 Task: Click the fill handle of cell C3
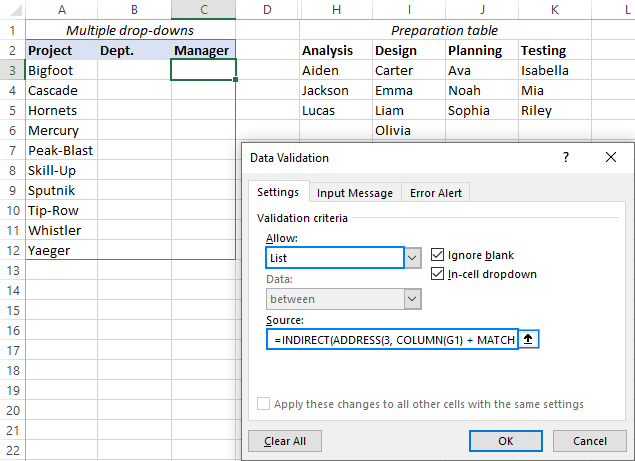(235, 79)
